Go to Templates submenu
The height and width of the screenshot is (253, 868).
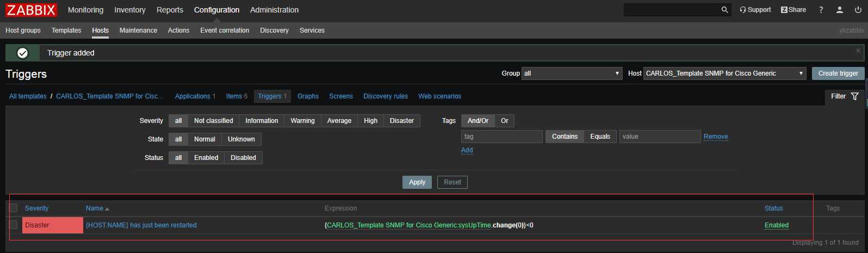point(66,30)
